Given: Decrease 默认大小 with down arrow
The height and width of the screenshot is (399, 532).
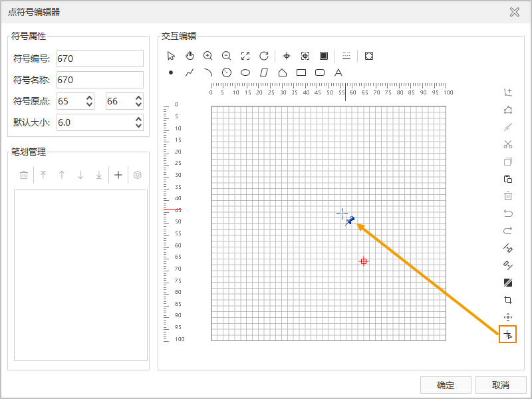Looking at the screenshot, I should (138, 126).
